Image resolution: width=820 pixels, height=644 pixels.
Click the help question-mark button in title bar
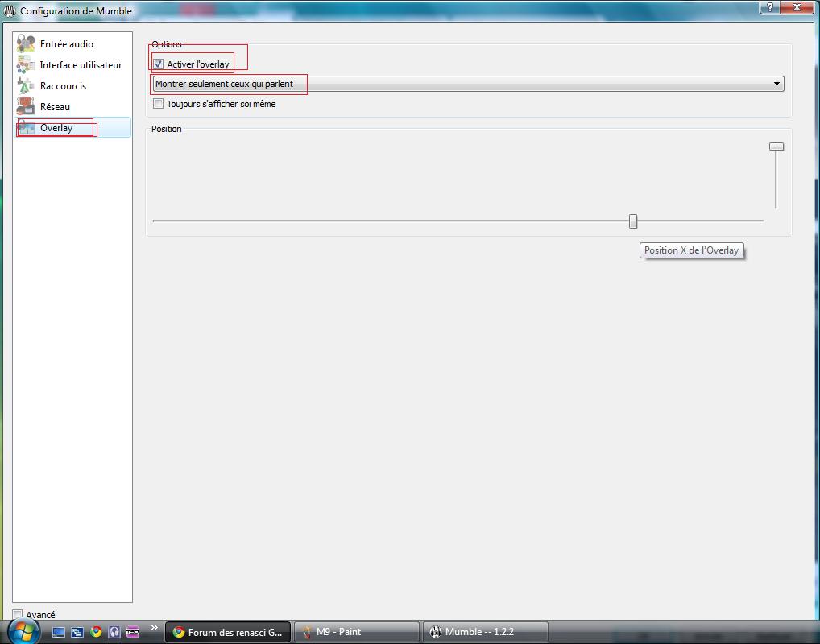click(x=769, y=7)
